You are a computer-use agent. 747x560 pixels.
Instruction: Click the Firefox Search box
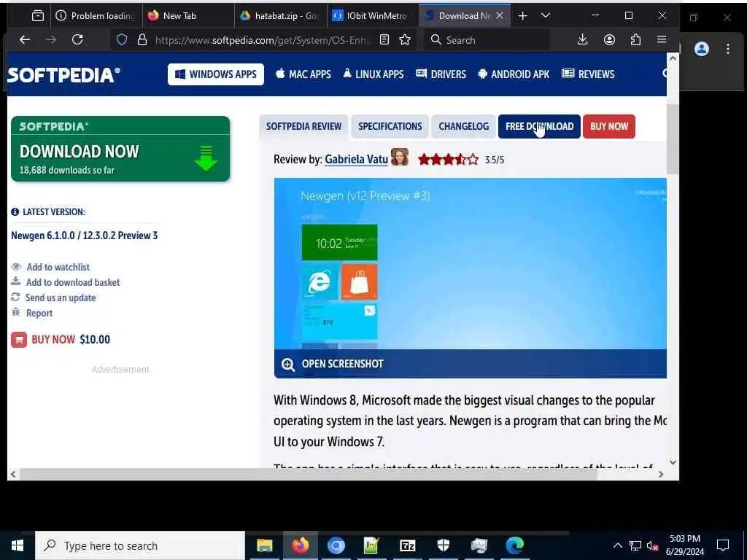(486, 40)
